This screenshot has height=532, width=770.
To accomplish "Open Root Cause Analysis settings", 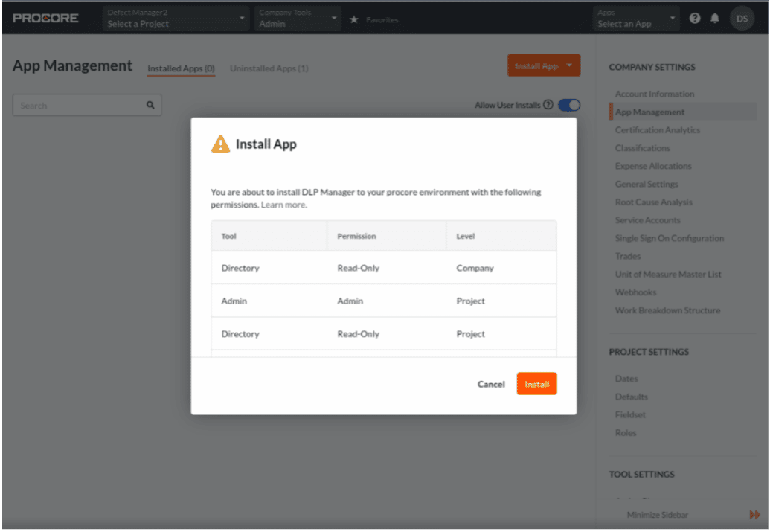I will coord(654,202).
